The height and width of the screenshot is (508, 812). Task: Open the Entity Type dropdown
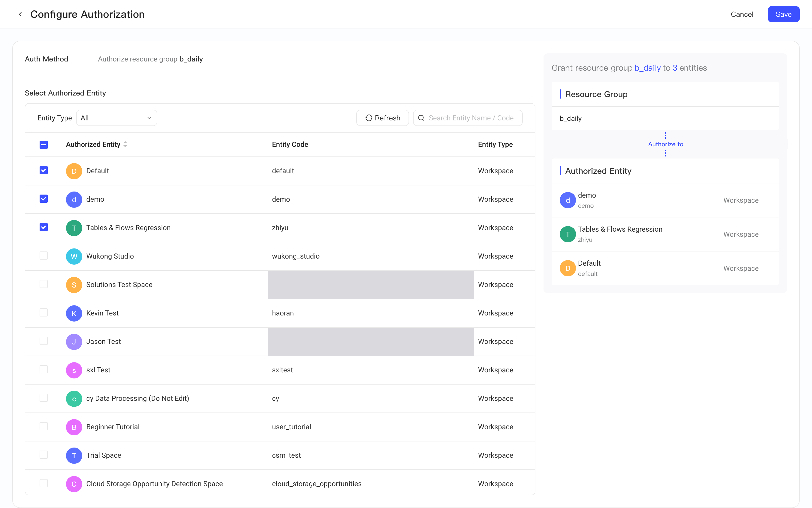point(116,118)
